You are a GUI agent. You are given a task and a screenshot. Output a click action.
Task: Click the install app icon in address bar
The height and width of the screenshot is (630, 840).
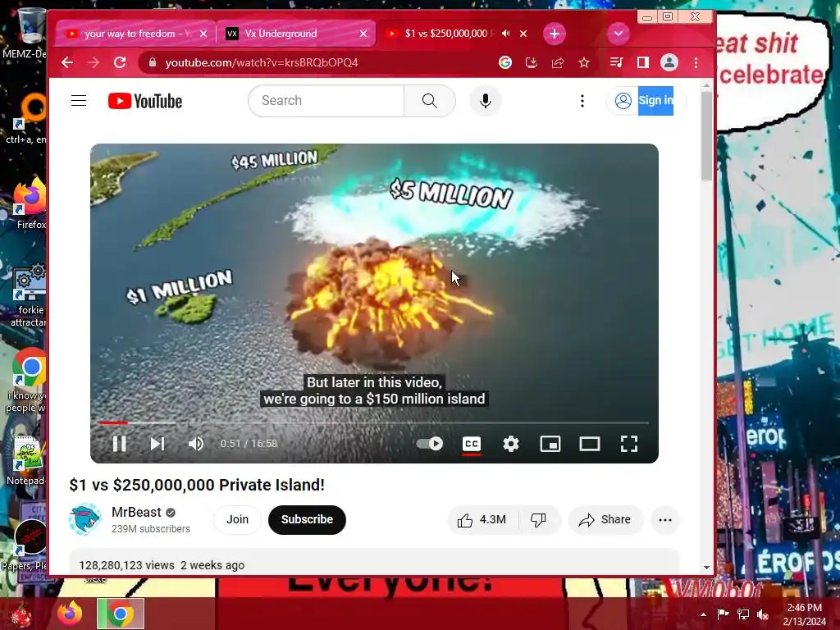tap(531, 62)
